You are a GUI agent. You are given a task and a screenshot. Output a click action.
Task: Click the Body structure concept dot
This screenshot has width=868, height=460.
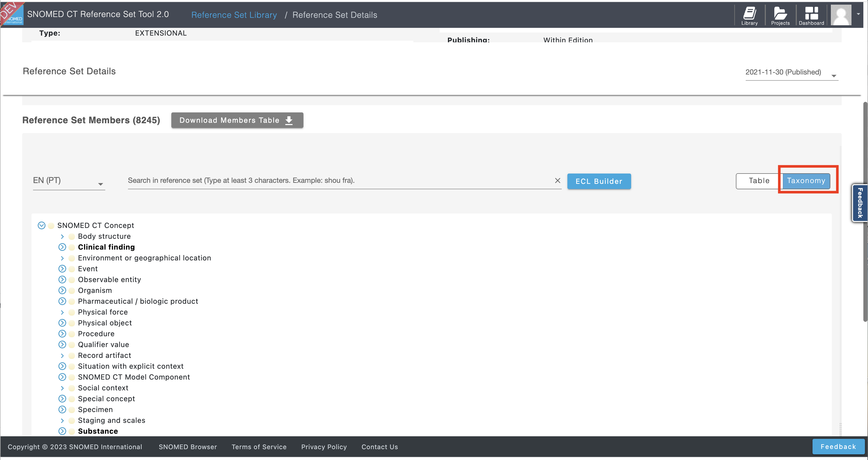[x=71, y=236]
